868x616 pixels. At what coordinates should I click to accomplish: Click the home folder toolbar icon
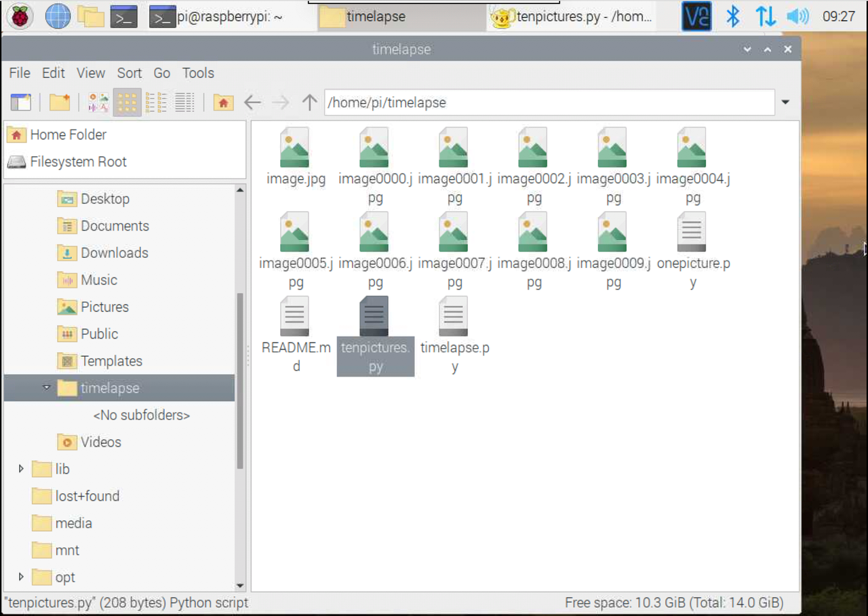223,102
